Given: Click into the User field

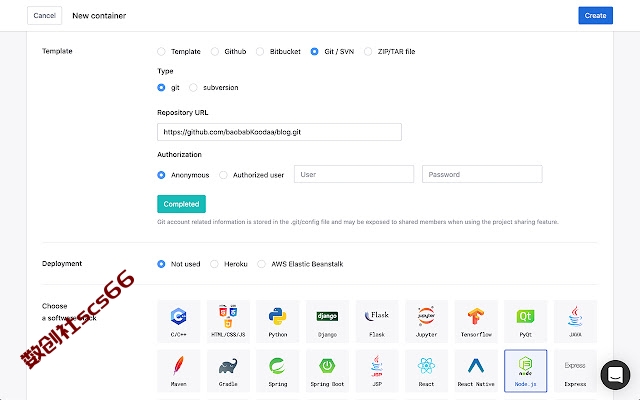Looking at the screenshot, I should (x=354, y=174).
